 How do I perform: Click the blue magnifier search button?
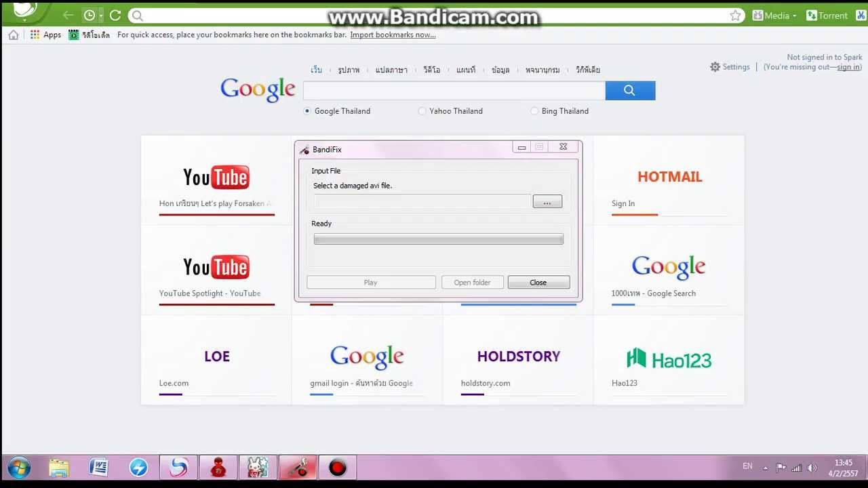click(630, 90)
